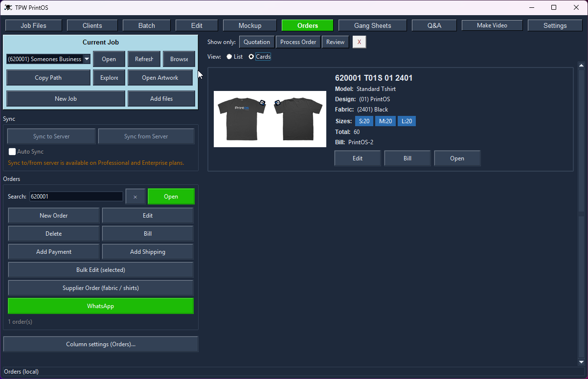Browse for a job folder
The width and height of the screenshot is (588, 379).
[179, 59]
